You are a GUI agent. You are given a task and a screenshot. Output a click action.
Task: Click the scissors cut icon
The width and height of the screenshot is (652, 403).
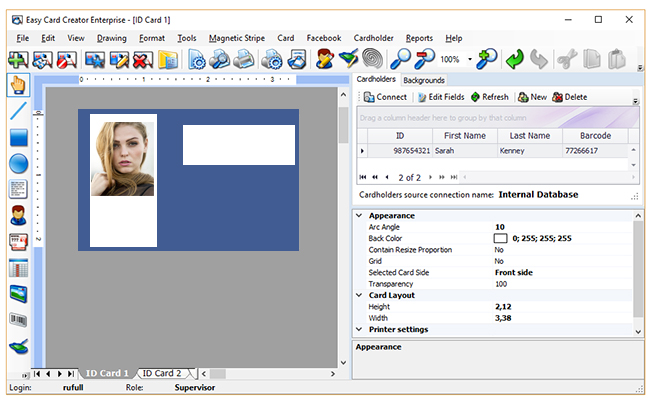567,59
